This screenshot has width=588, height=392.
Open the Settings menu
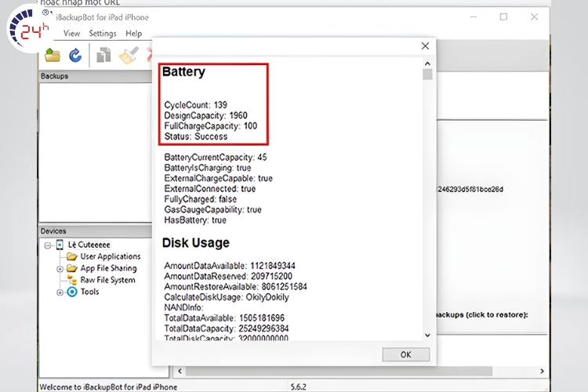[x=103, y=34]
